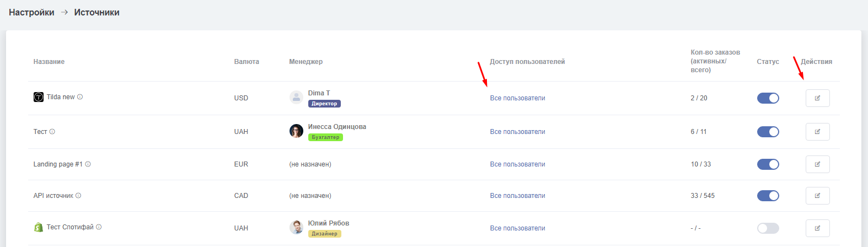Go to Настройки breadcrumb
This screenshot has height=247, width=868.
[x=31, y=12]
